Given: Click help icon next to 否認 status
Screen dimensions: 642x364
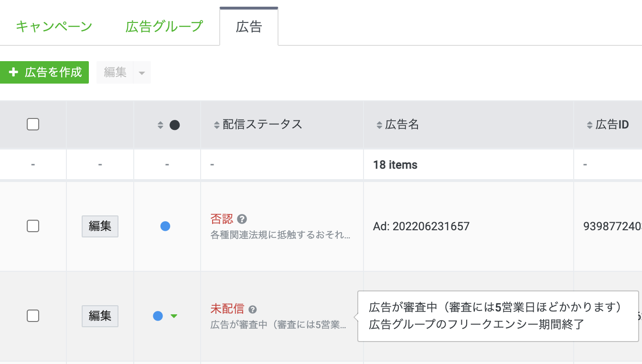Looking at the screenshot, I should point(242,219).
